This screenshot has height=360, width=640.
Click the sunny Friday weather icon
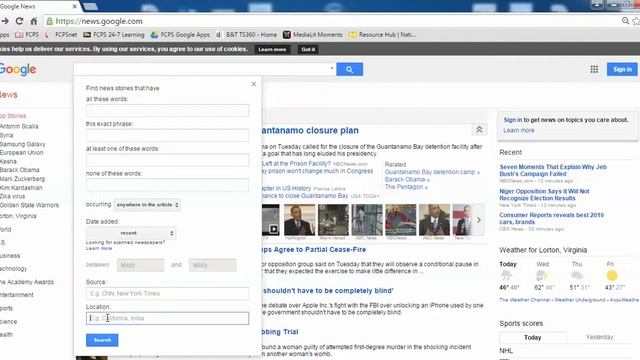611,276
